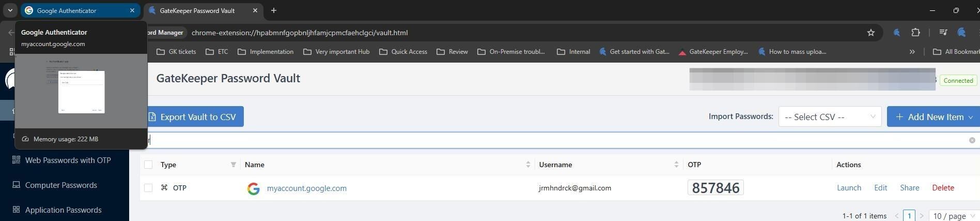Open the myaccount.google.com name link
Image resolution: width=980 pixels, height=221 pixels.
[306, 188]
